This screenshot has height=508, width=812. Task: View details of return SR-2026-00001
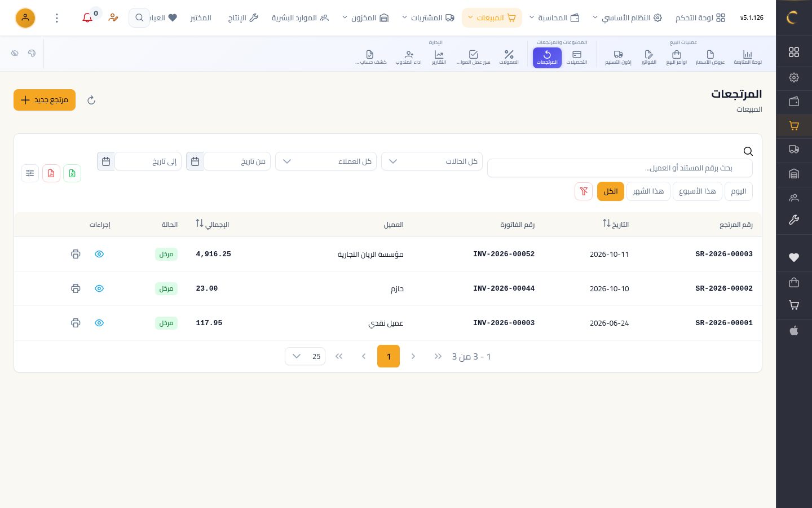(99, 323)
